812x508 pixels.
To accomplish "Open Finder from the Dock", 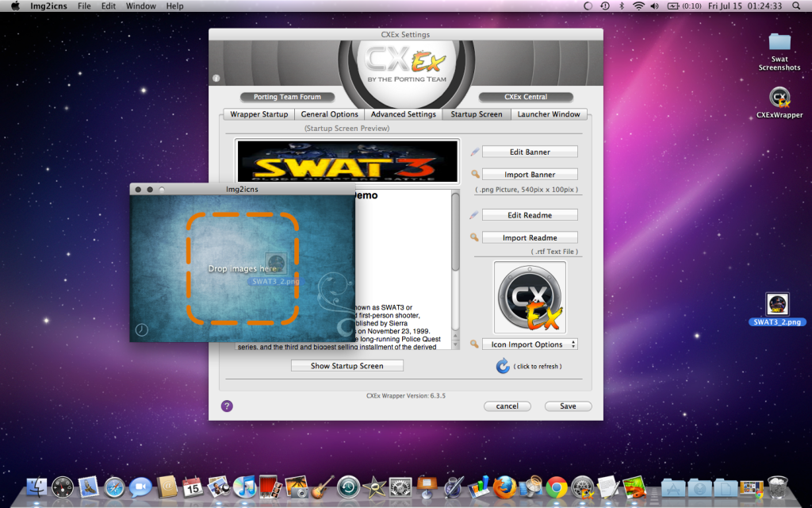I will 36,488.
